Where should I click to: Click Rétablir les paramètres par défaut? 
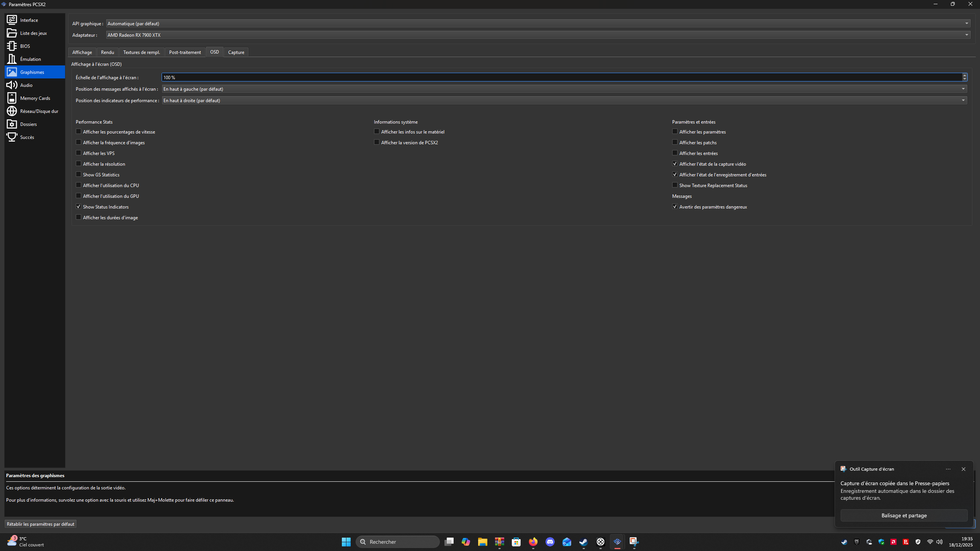click(x=41, y=524)
